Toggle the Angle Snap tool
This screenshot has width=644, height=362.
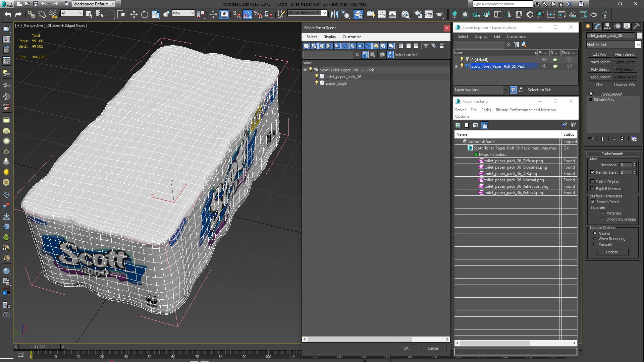247,14
